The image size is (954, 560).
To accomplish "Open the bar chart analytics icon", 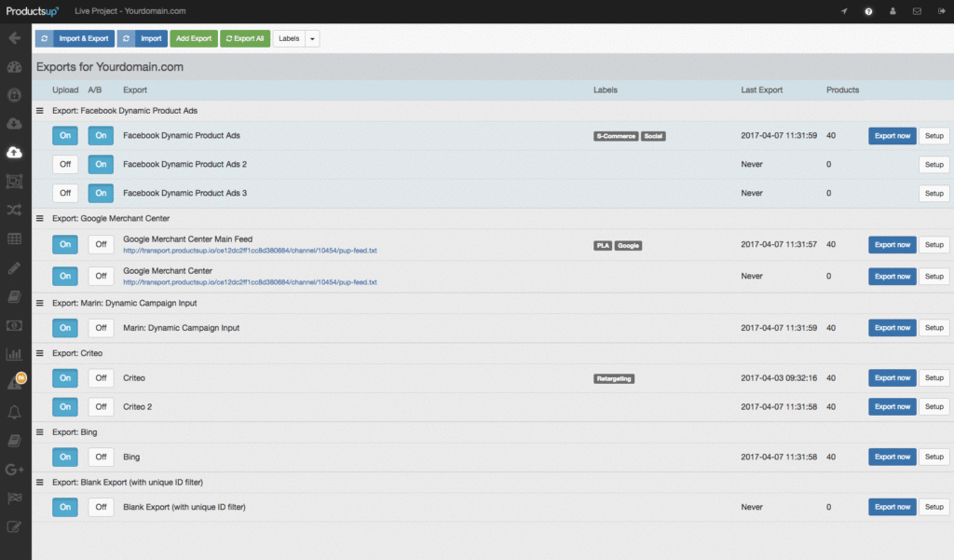I will click(x=15, y=354).
